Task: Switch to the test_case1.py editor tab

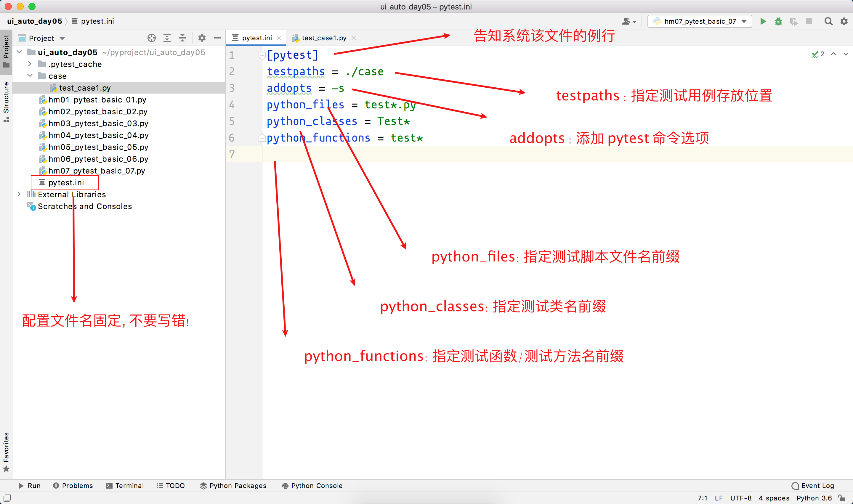Action: click(324, 38)
